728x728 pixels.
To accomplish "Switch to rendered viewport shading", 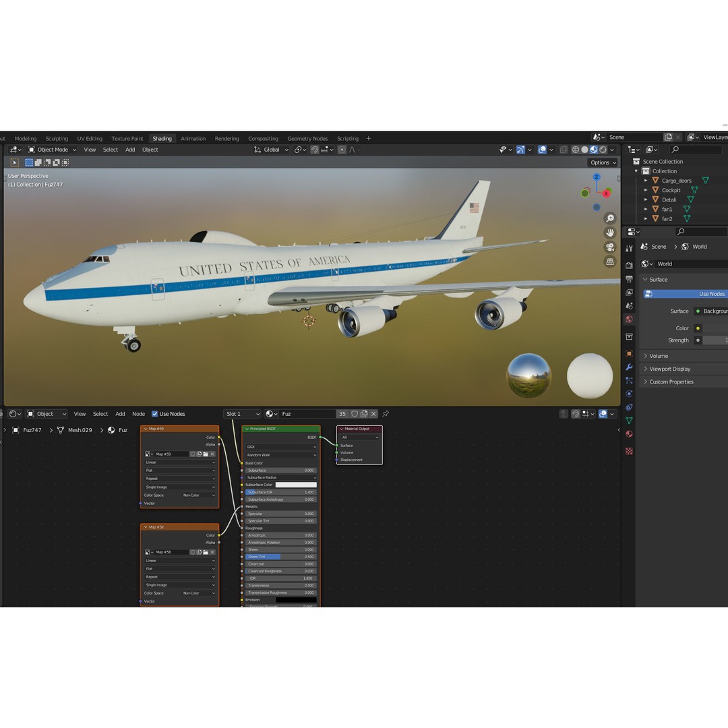I will tap(603, 150).
